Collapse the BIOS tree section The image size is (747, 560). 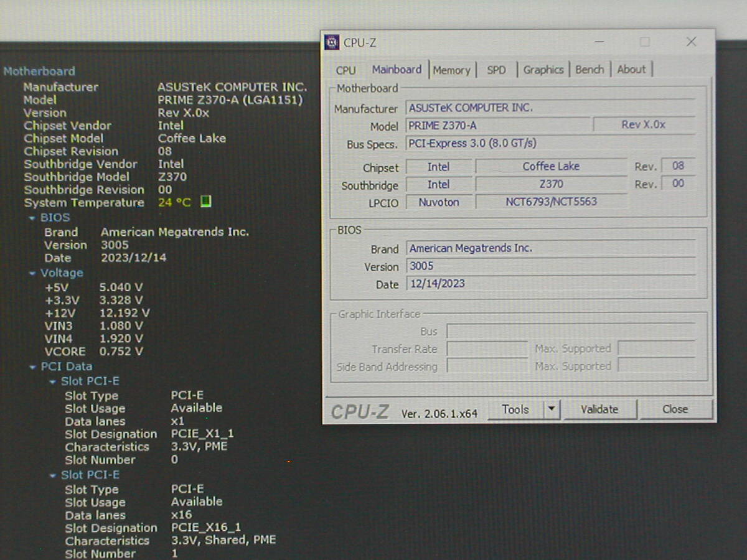pos(32,218)
